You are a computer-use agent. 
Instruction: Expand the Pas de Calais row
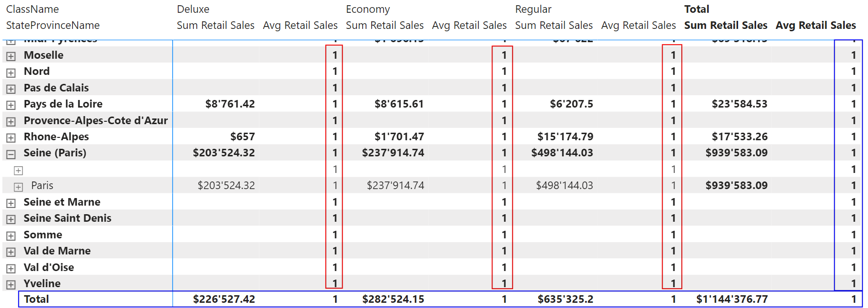coord(11,89)
